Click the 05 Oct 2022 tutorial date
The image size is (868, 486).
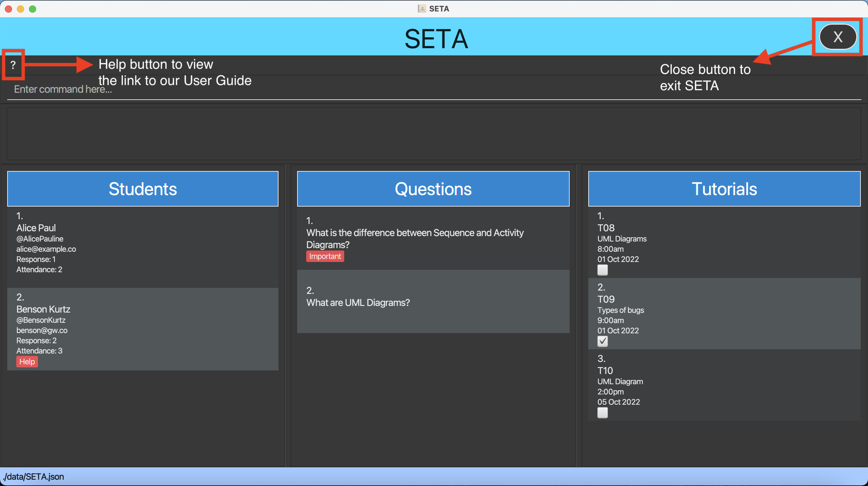tap(619, 402)
